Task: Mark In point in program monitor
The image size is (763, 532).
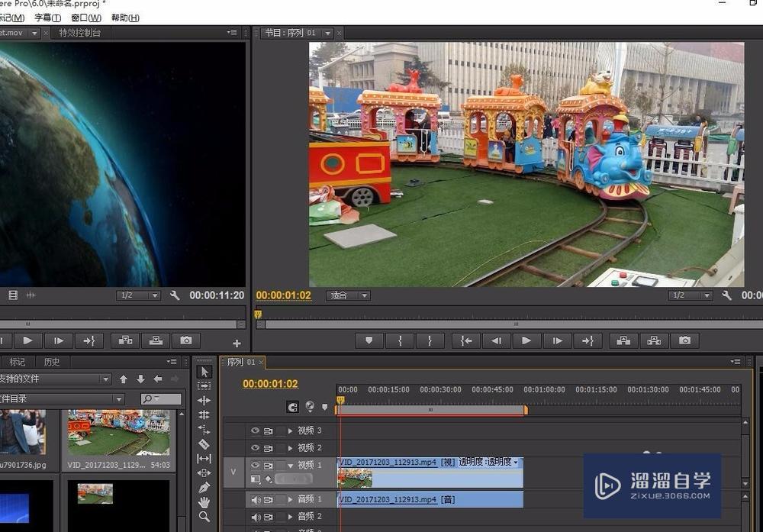Action: pos(400,340)
